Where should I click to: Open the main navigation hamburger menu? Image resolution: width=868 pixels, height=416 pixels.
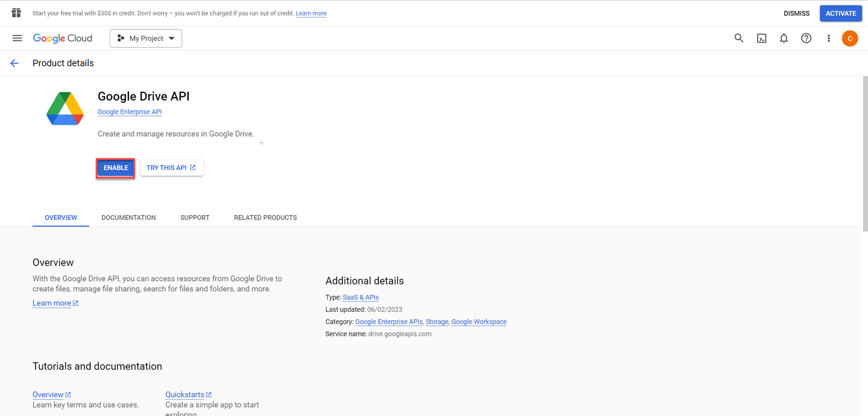(x=17, y=38)
